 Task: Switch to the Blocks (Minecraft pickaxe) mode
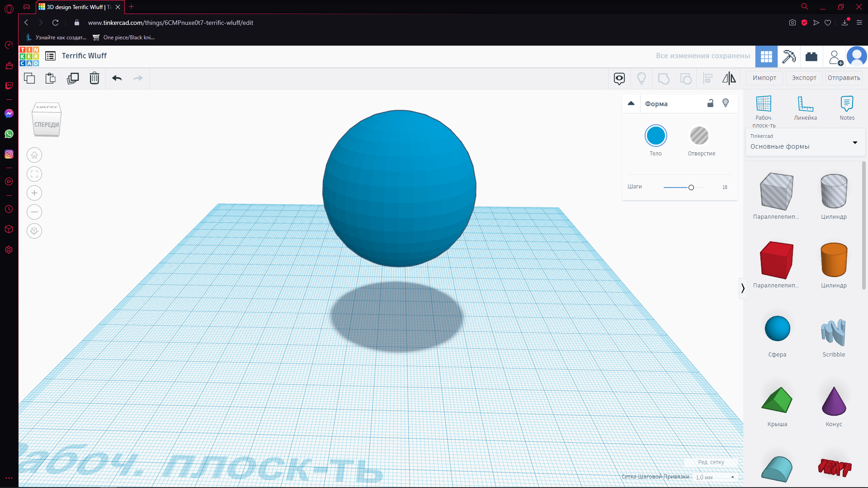coord(789,56)
